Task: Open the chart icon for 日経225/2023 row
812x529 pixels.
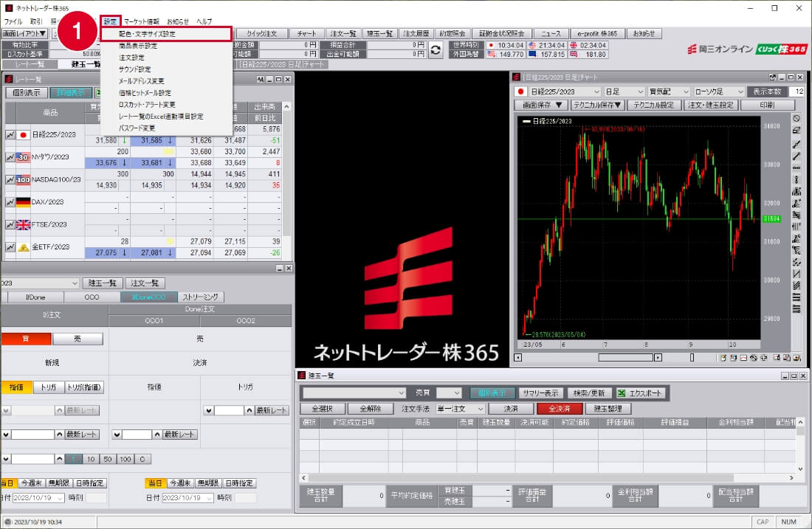Action: [10, 134]
